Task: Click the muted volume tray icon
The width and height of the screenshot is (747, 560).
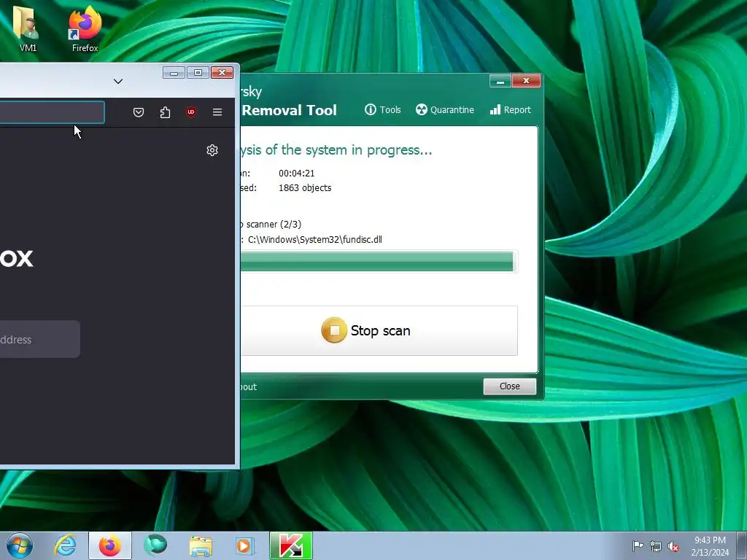Action: (673, 546)
